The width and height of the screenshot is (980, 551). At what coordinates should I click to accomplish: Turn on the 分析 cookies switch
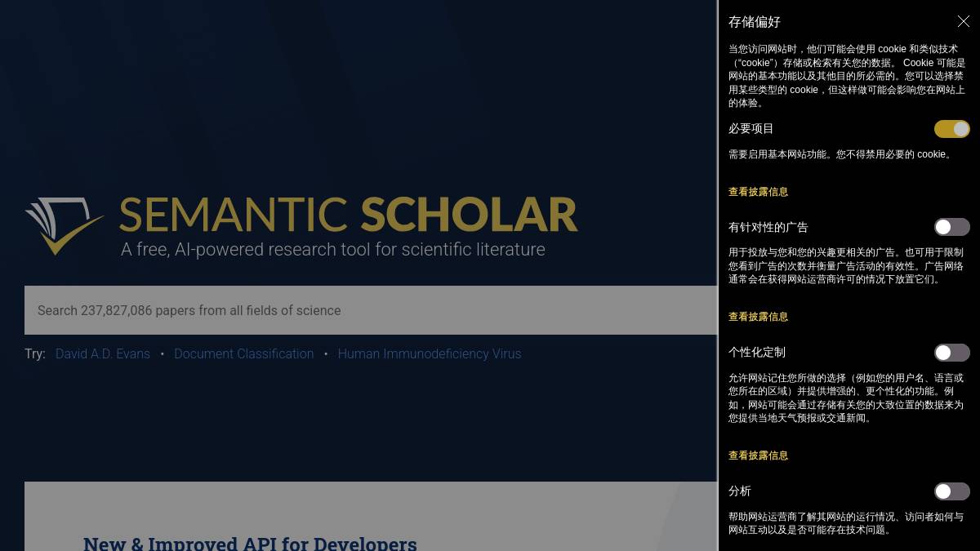(x=952, y=491)
